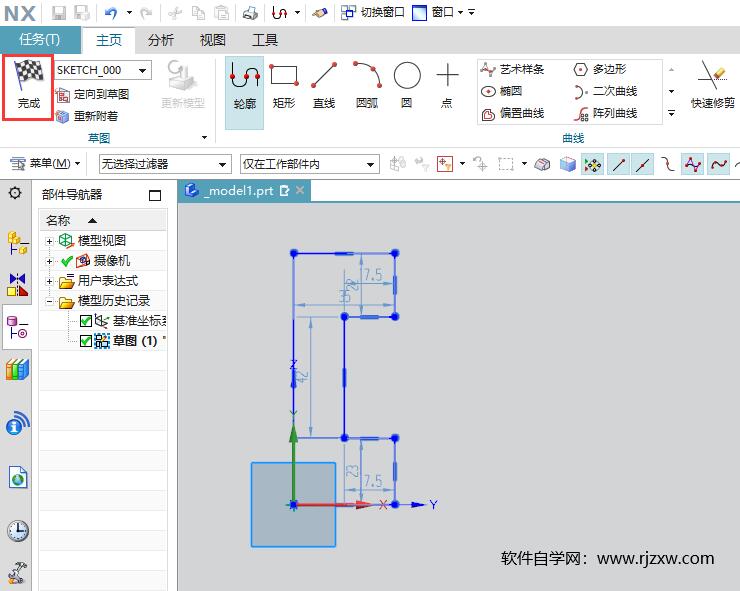The height and width of the screenshot is (591, 740).
Task: Click Orient to Sketch (定向到草图)
Action: (x=92, y=94)
